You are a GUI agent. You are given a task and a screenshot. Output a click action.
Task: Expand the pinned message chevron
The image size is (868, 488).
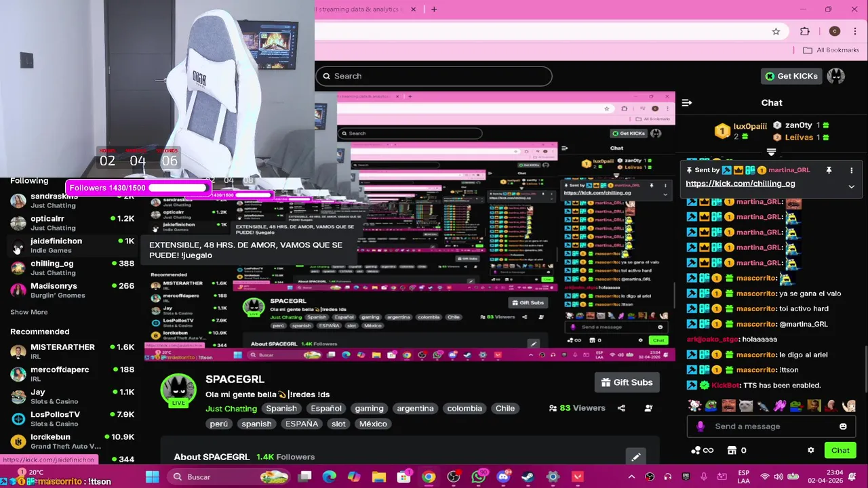[852, 186]
